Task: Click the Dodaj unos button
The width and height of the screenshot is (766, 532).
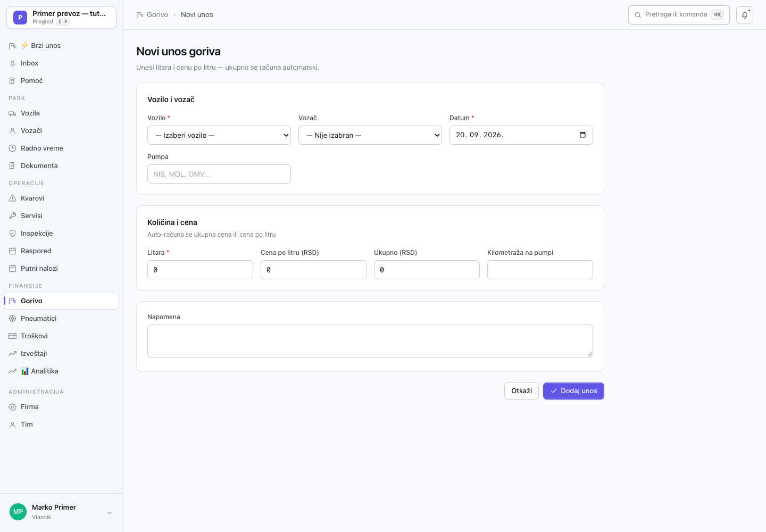Action: [573, 391]
